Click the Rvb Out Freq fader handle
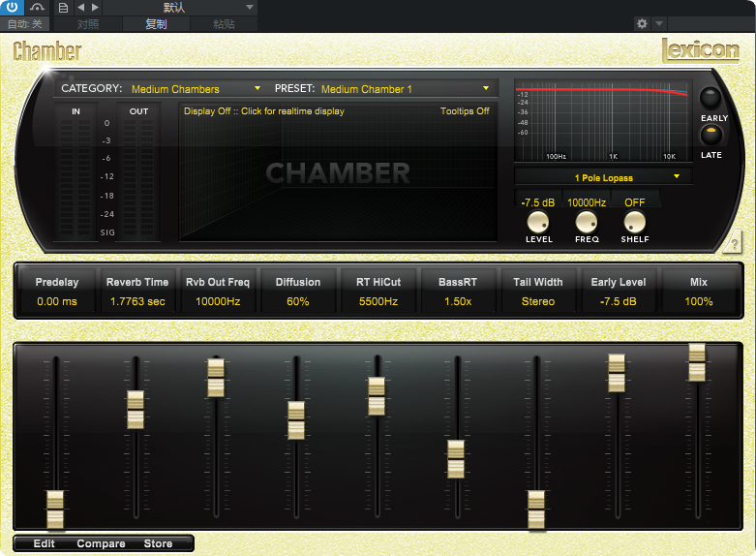 click(x=216, y=378)
